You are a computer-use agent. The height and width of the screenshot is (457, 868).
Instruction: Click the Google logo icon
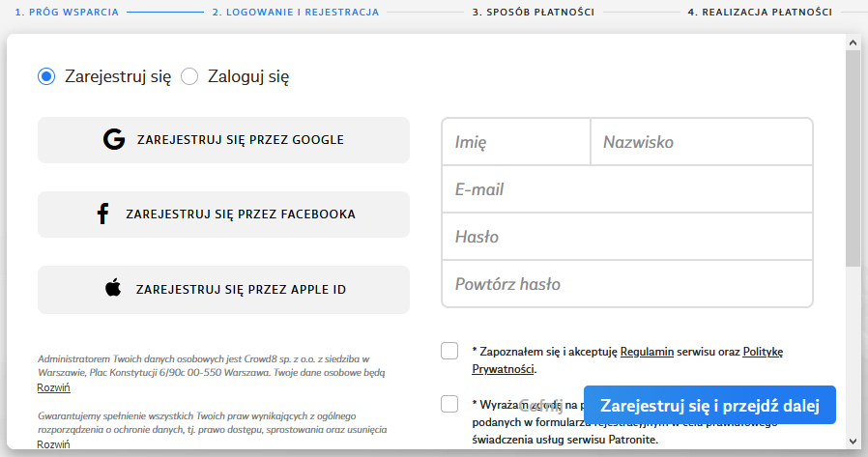point(114,140)
